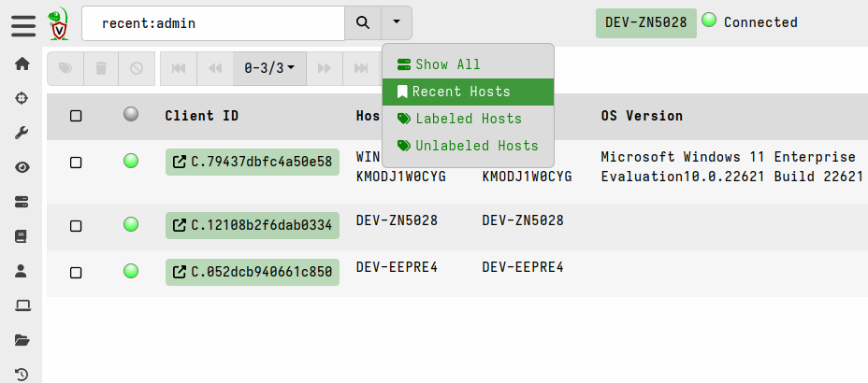Image resolution: width=868 pixels, height=383 pixels.
Task: Select checkbox for client C.052dcb940661c850
Action: (76, 273)
